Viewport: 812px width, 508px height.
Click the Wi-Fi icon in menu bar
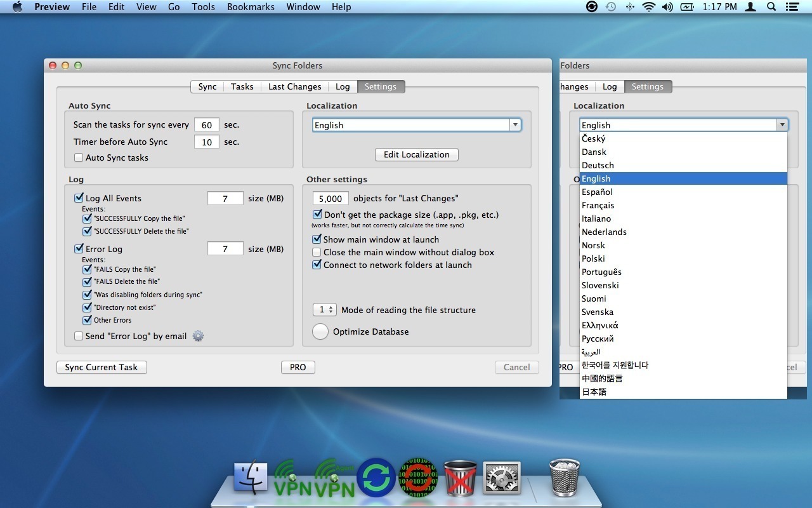coord(648,7)
